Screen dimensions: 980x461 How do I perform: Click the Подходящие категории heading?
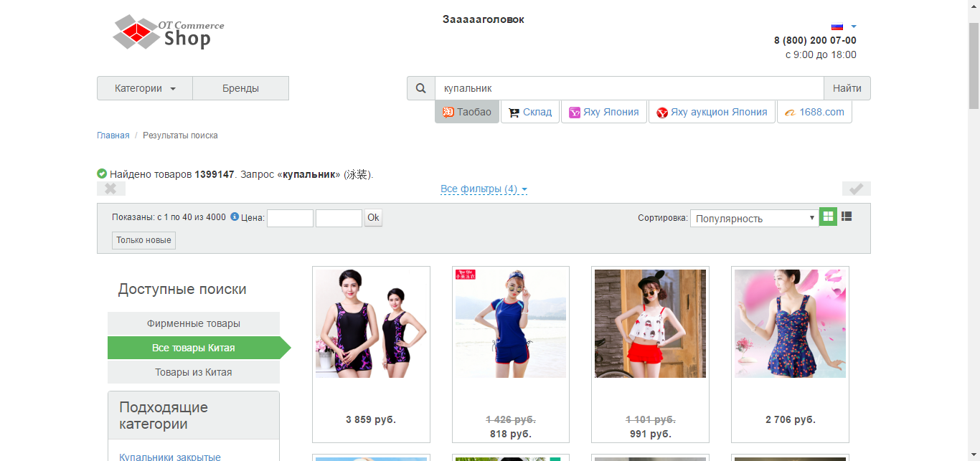coord(164,416)
